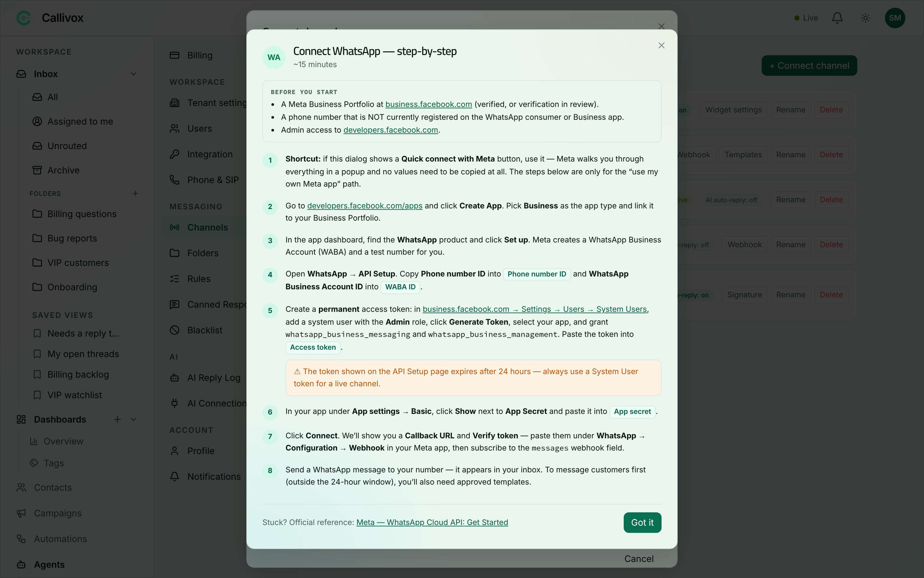
Task: Click the Live status indicator
Action: [x=806, y=18]
